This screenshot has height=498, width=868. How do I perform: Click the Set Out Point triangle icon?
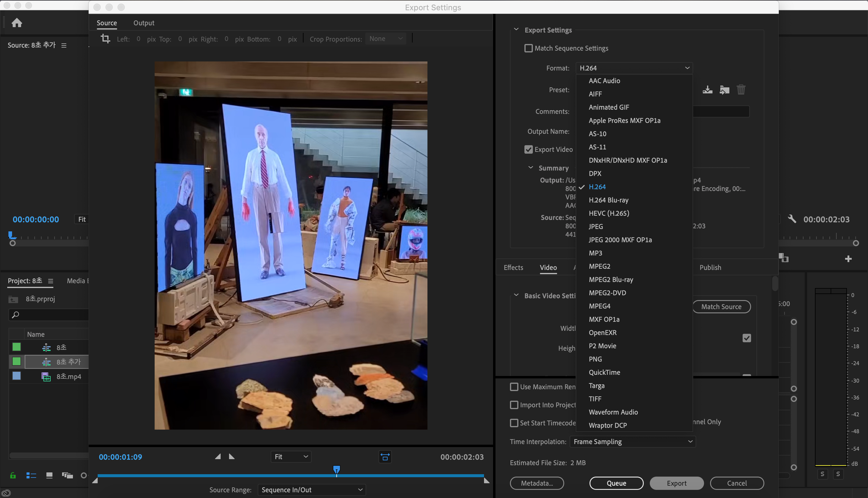point(232,456)
